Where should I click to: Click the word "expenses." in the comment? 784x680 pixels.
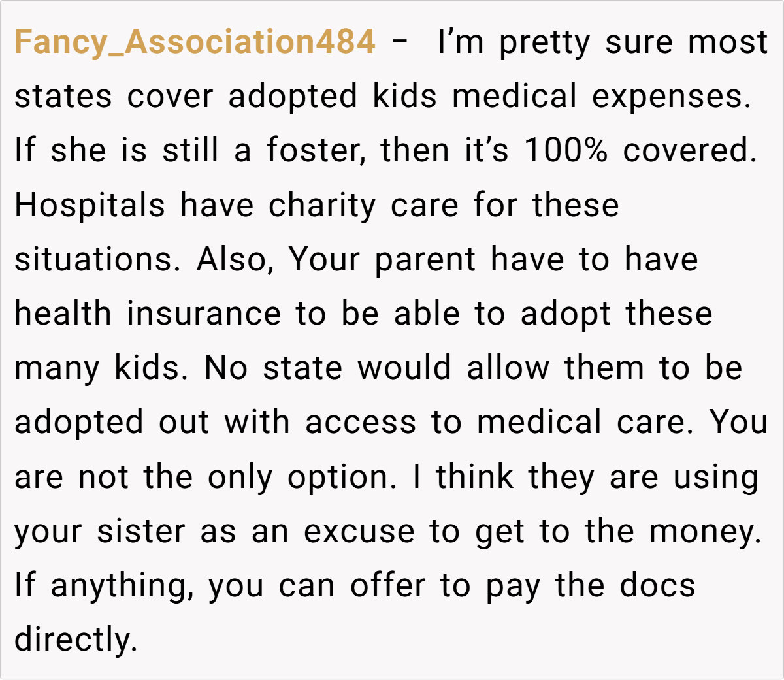coord(671,97)
